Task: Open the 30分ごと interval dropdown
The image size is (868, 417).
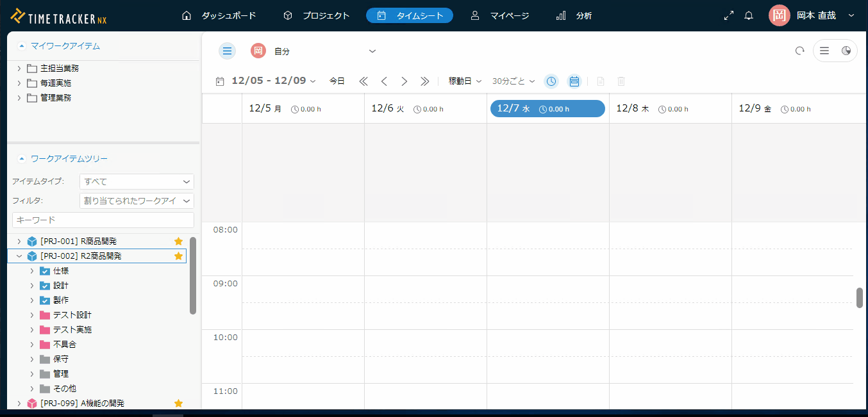Action: pyautogui.click(x=513, y=81)
